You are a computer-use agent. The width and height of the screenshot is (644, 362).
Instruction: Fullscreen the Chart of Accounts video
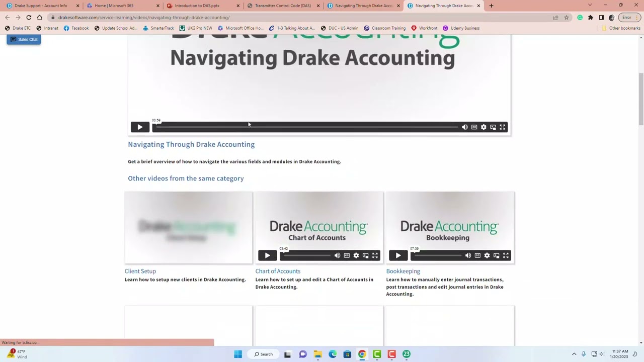click(x=375, y=255)
